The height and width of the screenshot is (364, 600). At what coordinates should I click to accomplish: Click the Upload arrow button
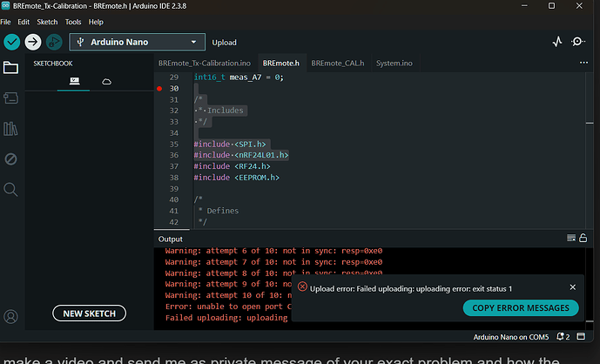(33, 42)
